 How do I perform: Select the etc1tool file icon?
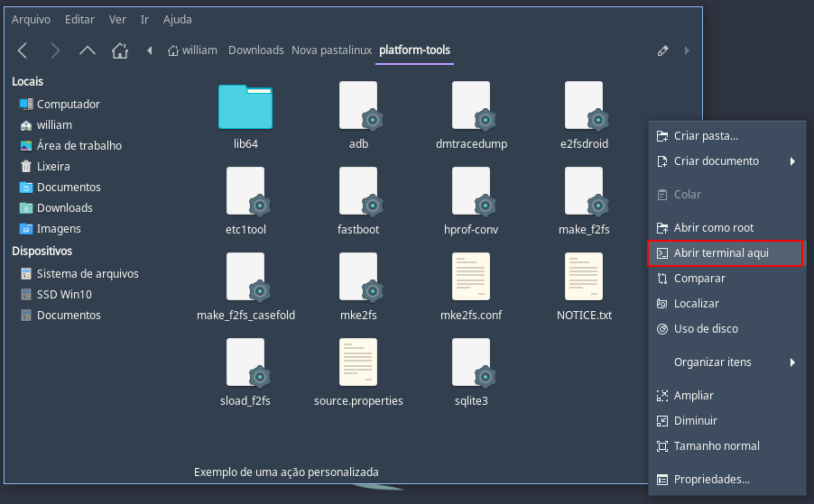(248, 191)
